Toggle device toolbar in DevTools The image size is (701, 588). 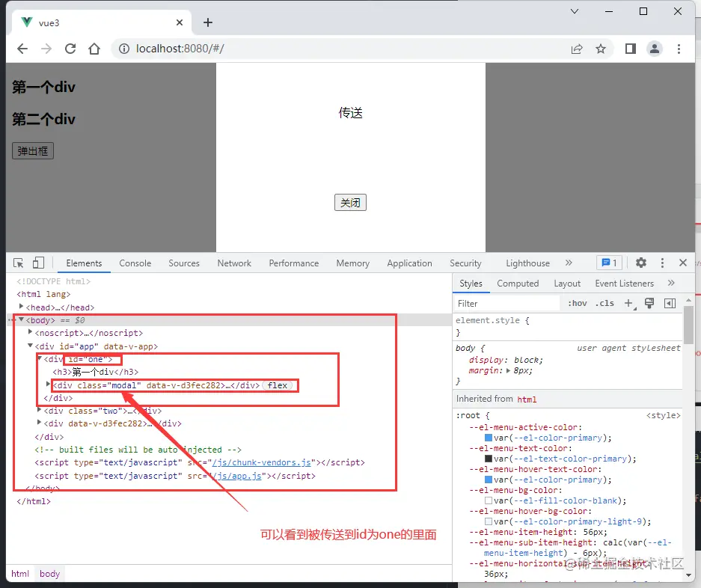[x=38, y=263]
